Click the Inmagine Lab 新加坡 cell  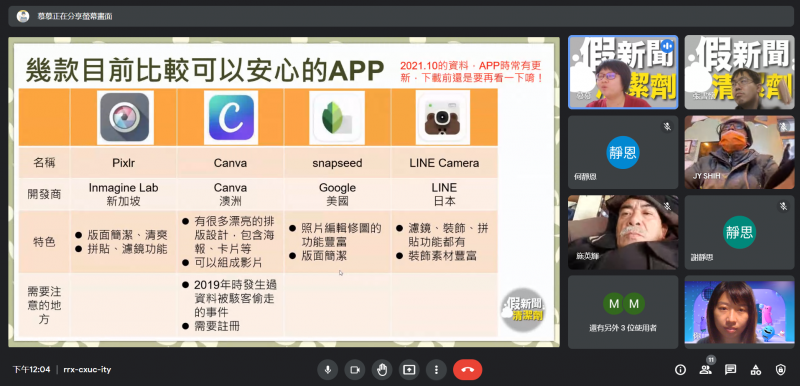pos(124,194)
